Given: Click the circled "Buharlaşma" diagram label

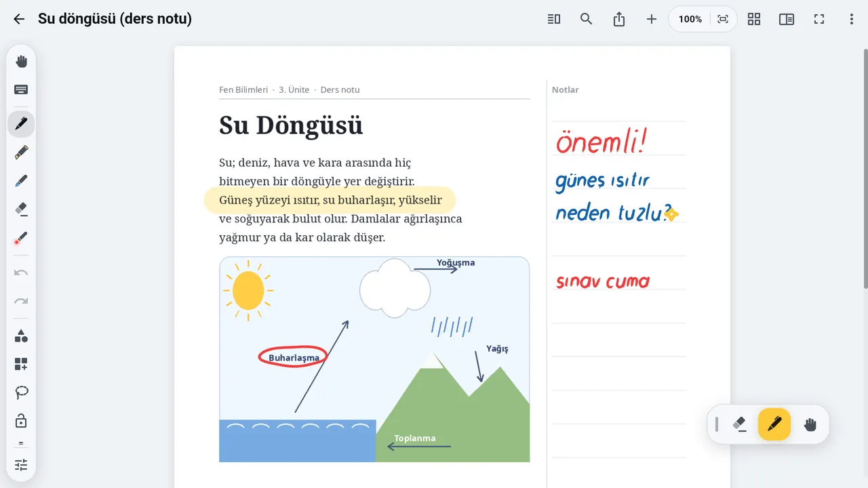Looking at the screenshot, I should point(294,357).
